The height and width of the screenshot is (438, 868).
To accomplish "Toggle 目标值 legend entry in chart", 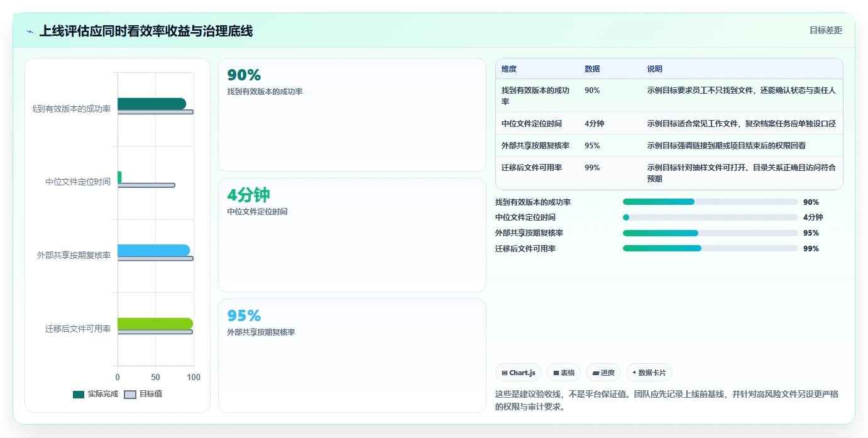I will tap(143, 394).
